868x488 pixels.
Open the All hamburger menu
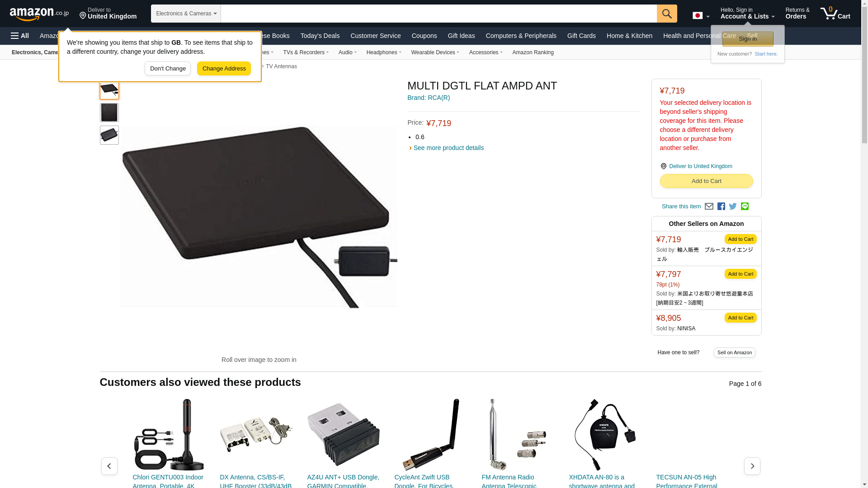pos(20,36)
